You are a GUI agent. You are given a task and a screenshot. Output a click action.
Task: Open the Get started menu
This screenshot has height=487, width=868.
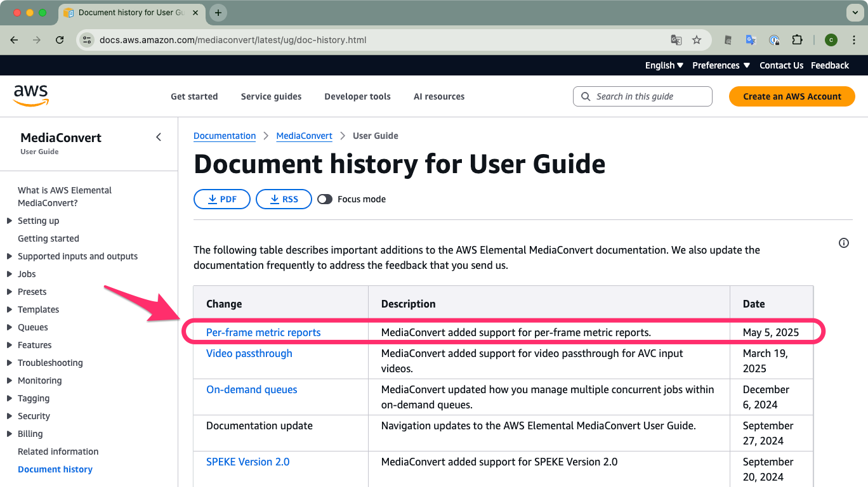point(194,96)
